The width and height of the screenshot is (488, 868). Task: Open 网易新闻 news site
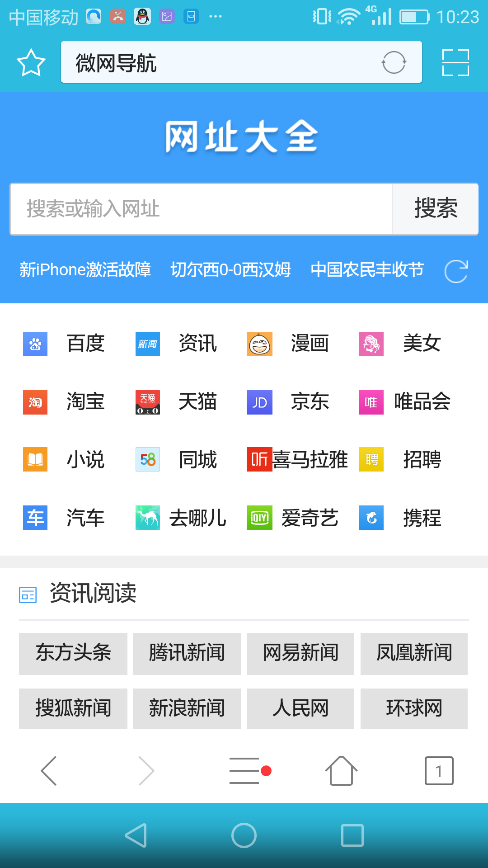[x=300, y=654]
